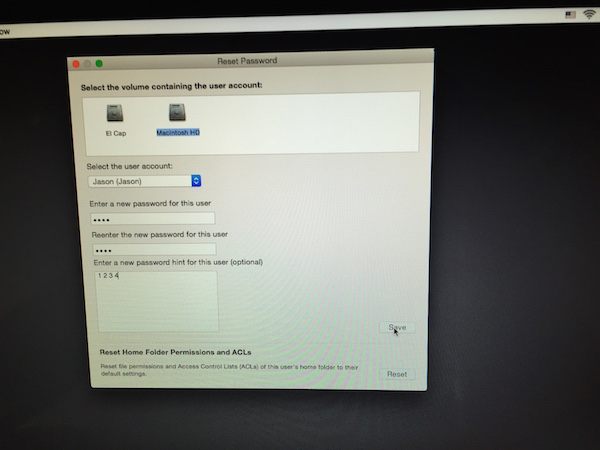This screenshot has height=450, width=600.
Task: Open the input source flag menu
Action: [571, 15]
